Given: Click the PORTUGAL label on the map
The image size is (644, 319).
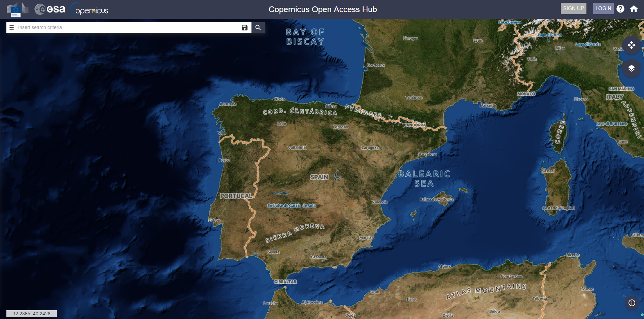Looking at the screenshot, I should (x=236, y=196).
